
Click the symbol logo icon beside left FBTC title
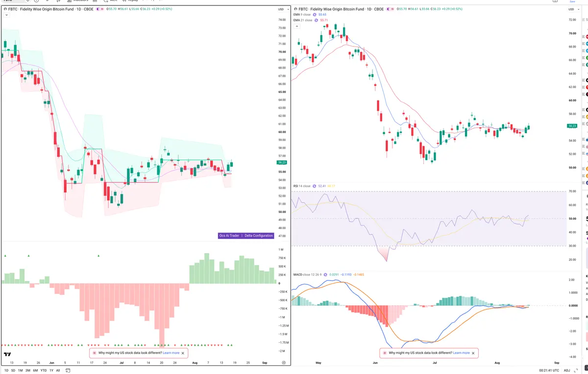[x=5, y=9]
